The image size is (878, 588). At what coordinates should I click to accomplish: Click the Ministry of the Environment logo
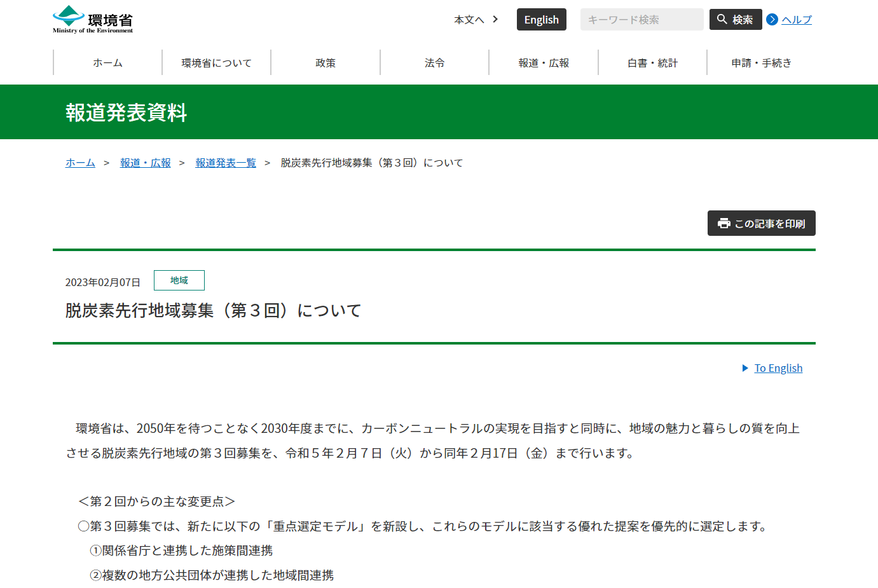coord(93,20)
